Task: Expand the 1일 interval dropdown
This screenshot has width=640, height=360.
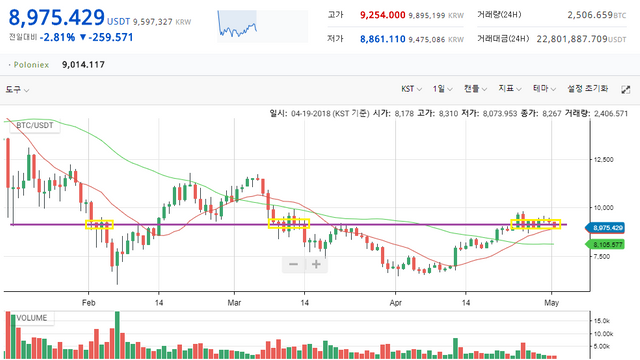Action: pos(443,89)
